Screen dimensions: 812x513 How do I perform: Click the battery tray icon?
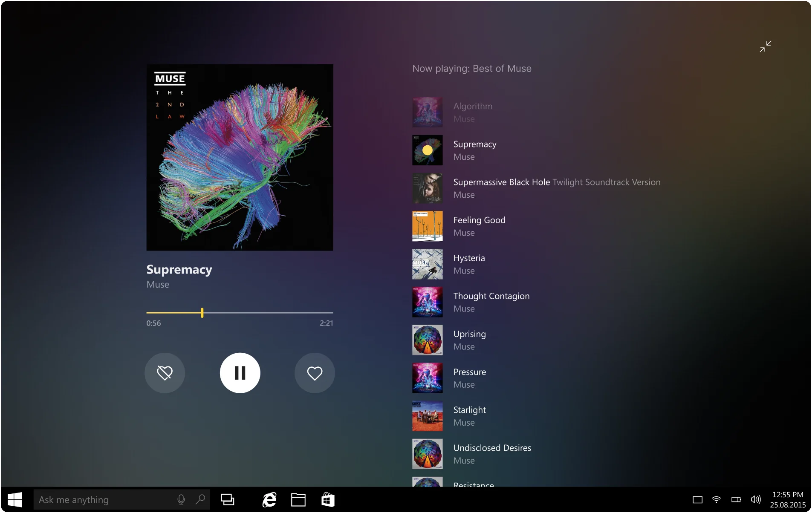pyautogui.click(x=736, y=499)
